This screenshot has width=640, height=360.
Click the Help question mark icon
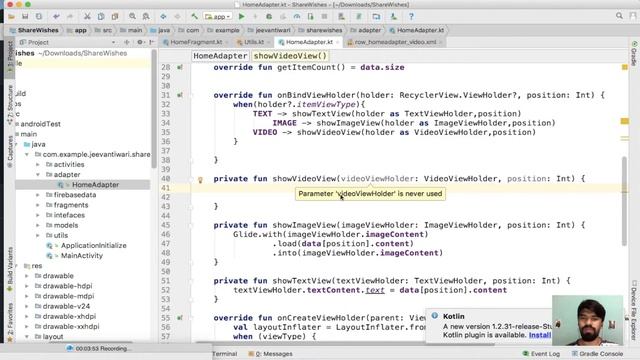(x=411, y=17)
